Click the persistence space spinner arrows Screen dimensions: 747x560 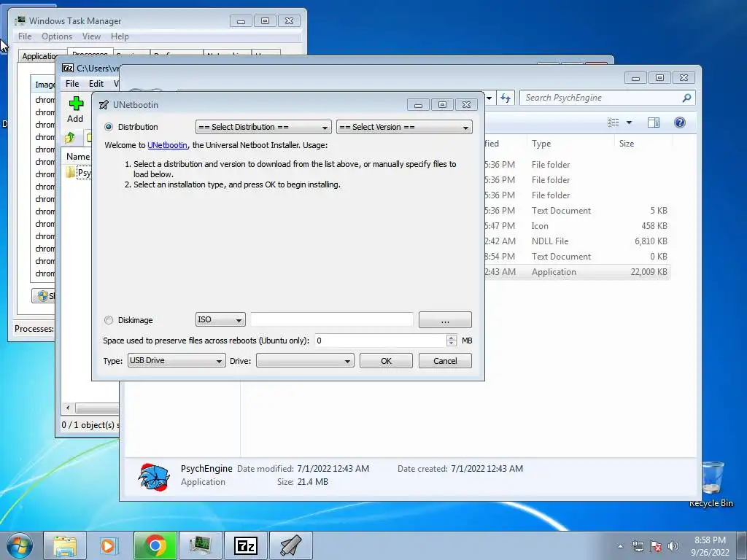pyautogui.click(x=451, y=341)
